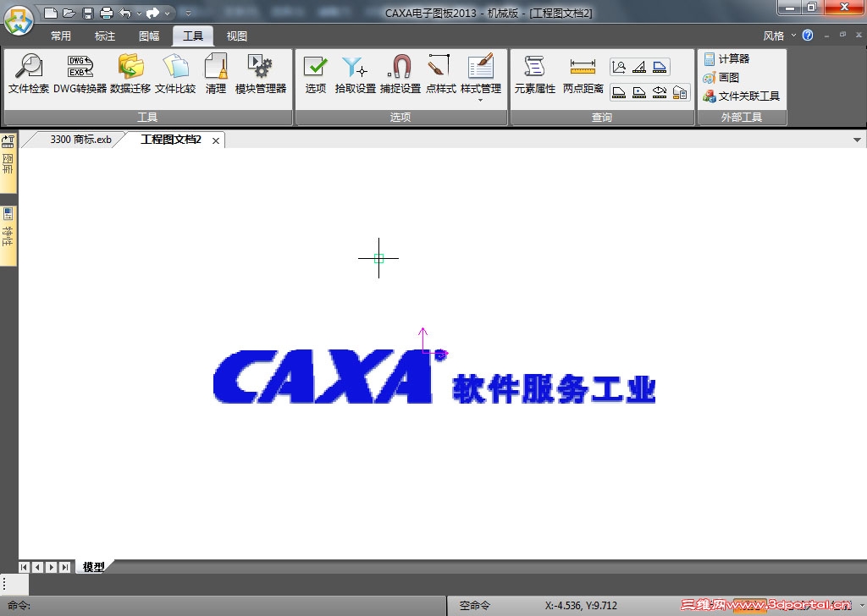Expand the quick access toolbar customize arrow
This screenshot has height=616, width=867.
(188, 14)
